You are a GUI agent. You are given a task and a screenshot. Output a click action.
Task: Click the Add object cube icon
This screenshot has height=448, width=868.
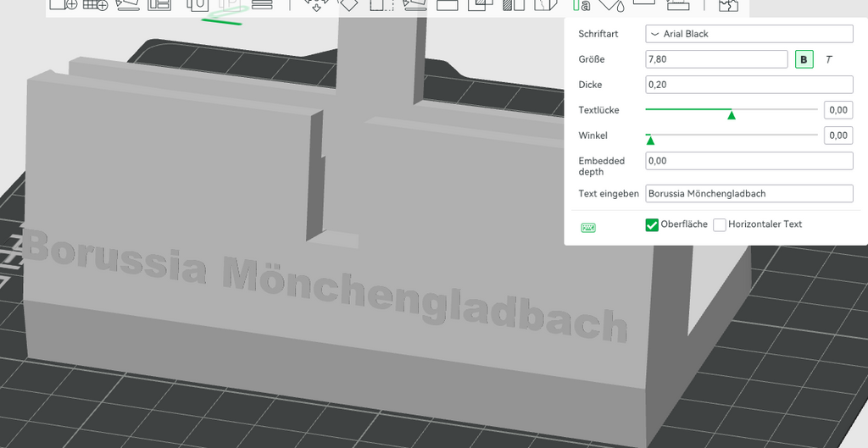click(x=63, y=4)
